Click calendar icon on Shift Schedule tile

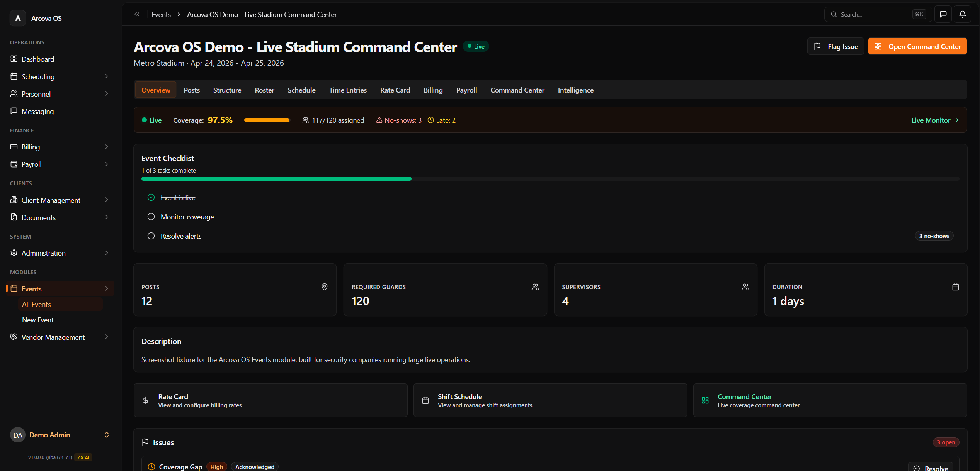tap(425, 400)
